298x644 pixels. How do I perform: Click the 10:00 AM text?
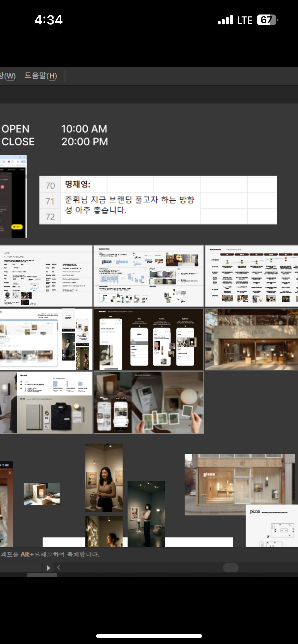click(84, 129)
